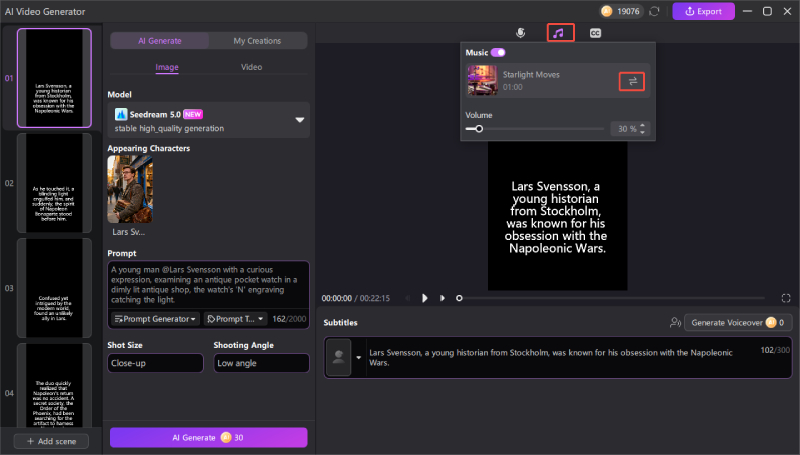This screenshot has height=455, width=800.
Task: Click the subtitle speaker avatar icon
Action: point(338,358)
